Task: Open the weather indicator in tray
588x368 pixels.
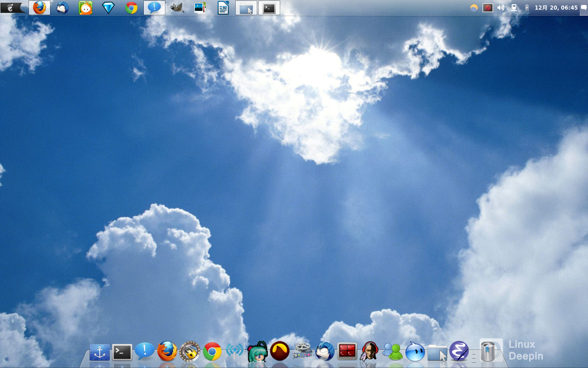Action: [x=474, y=8]
